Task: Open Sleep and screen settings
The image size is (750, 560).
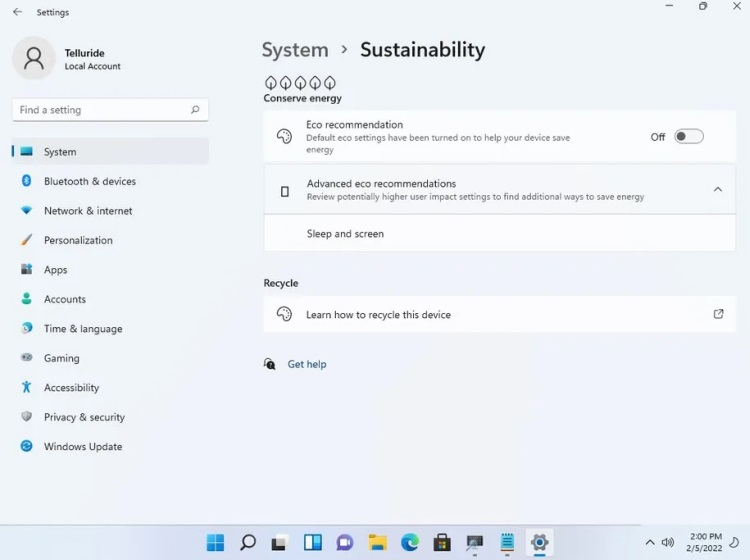Action: point(345,234)
